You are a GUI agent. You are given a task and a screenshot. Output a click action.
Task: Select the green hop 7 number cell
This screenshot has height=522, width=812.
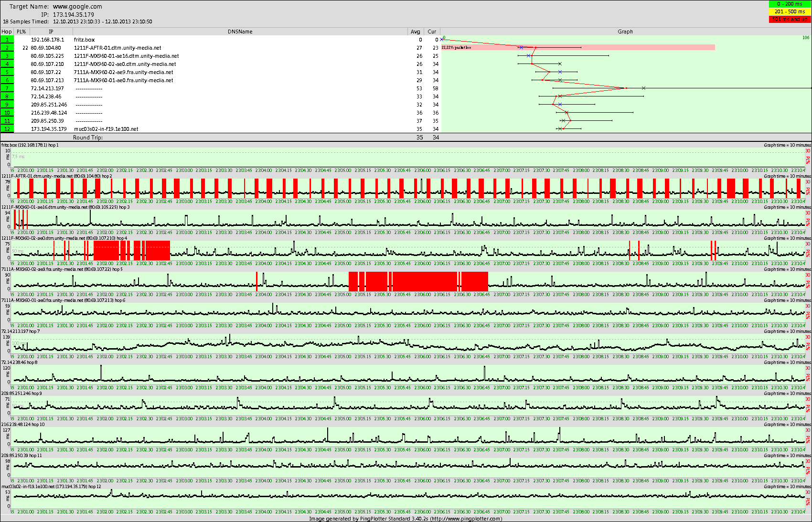pos(7,88)
